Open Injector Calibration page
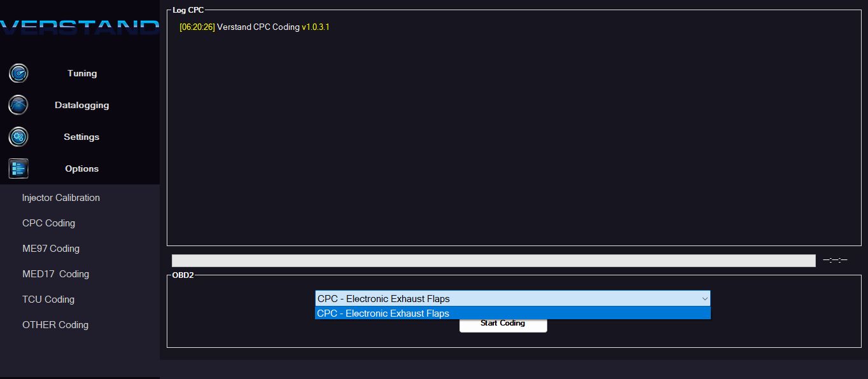 (x=61, y=198)
